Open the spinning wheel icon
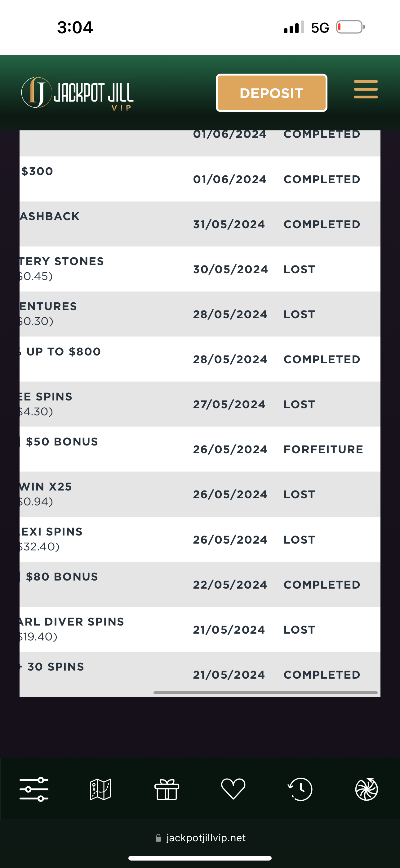The height and width of the screenshot is (868, 400). [366, 789]
